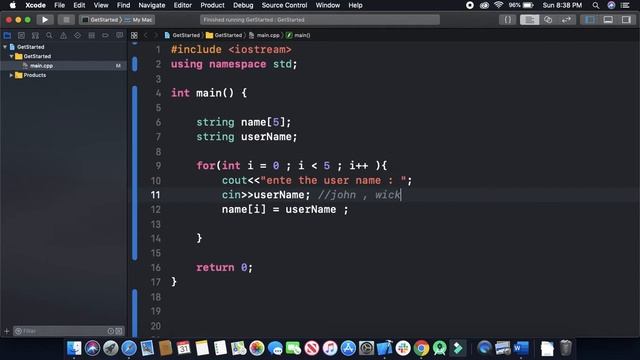
Task: Toggle the source-control status filter icon
Action: (x=119, y=331)
